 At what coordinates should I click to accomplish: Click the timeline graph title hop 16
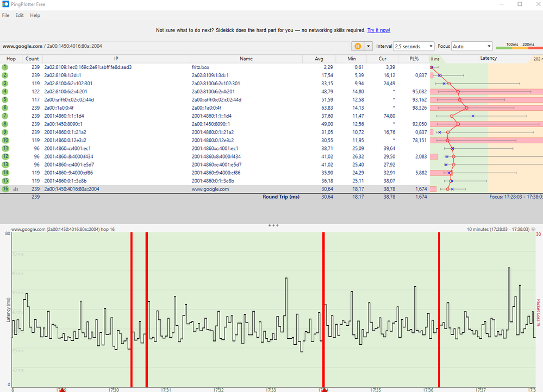[x=63, y=229]
